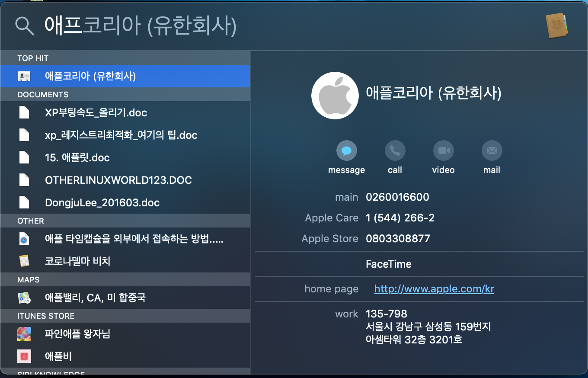Open 애플 타임캡슐을 외부에서 접속하는 방법 result
Image resolution: width=588 pixels, height=378 pixels.
point(125,239)
